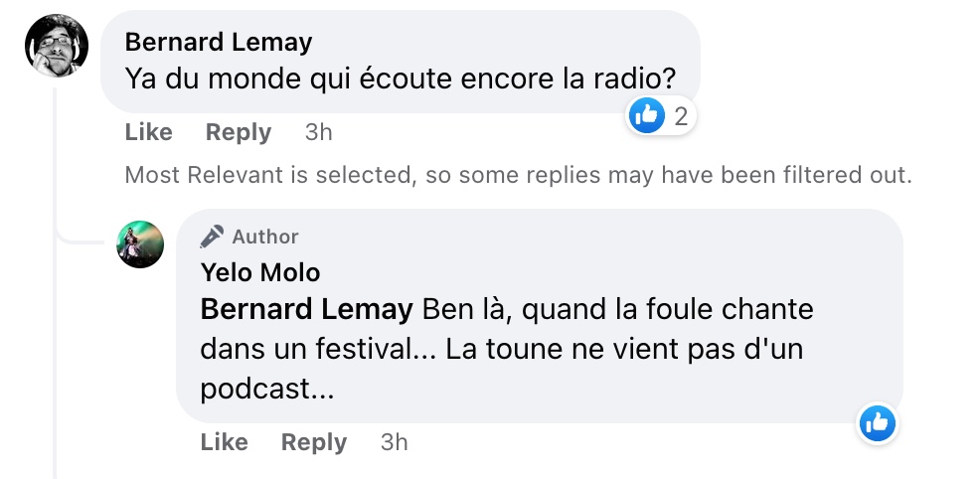Click the blue like reaction icon on Yelo Molo's reply
Image resolution: width=980 pixels, height=479 pixels.
pyautogui.click(x=878, y=424)
